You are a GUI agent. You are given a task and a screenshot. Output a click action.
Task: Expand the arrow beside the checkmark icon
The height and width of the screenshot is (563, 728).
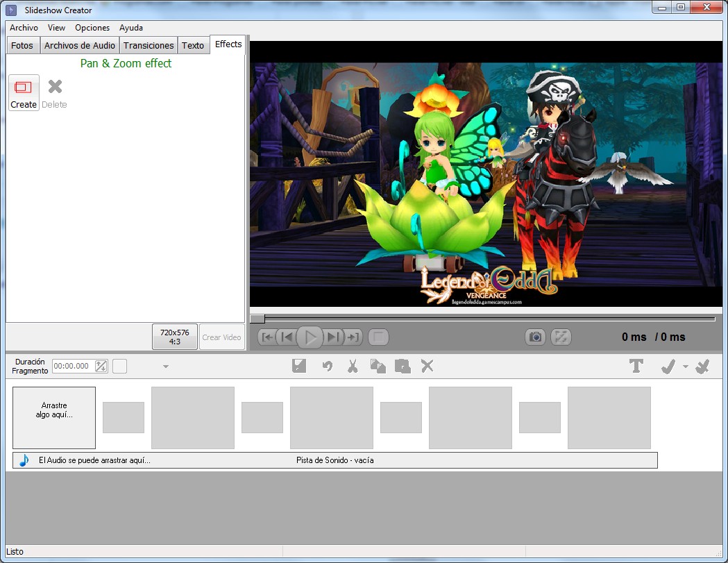tap(686, 367)
